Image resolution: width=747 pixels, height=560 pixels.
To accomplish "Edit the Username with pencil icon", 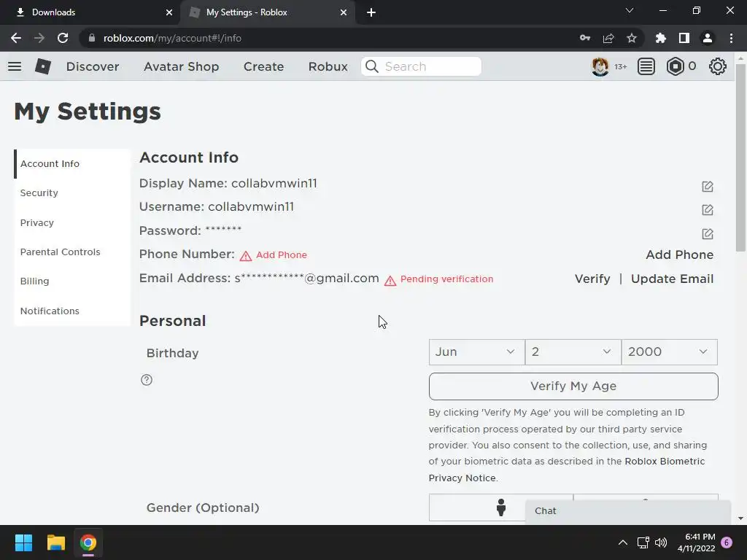I will (x=708, y=209).
